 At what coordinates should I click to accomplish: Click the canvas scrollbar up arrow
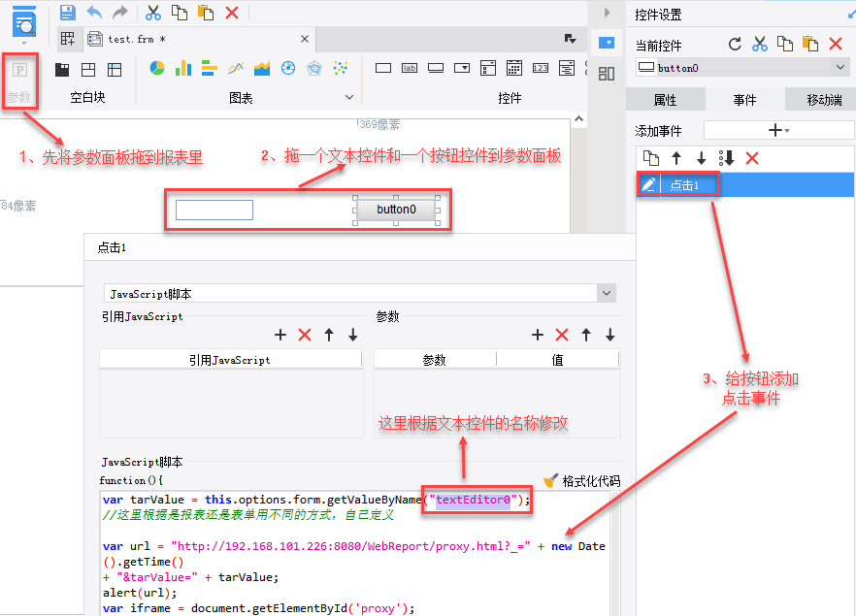click(x=578, y=119)
